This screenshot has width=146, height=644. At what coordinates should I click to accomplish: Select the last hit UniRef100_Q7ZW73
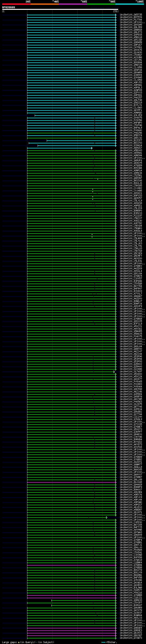(131, 638)
